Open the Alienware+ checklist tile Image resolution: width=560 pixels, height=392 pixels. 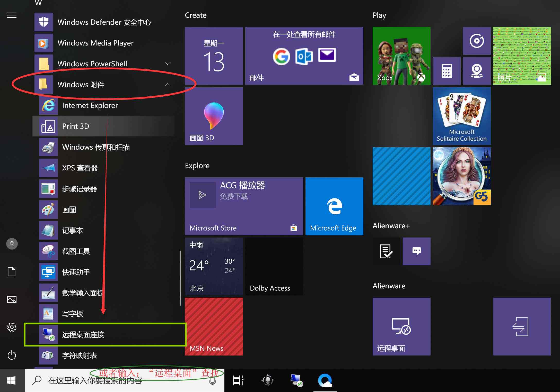[386, 251]
